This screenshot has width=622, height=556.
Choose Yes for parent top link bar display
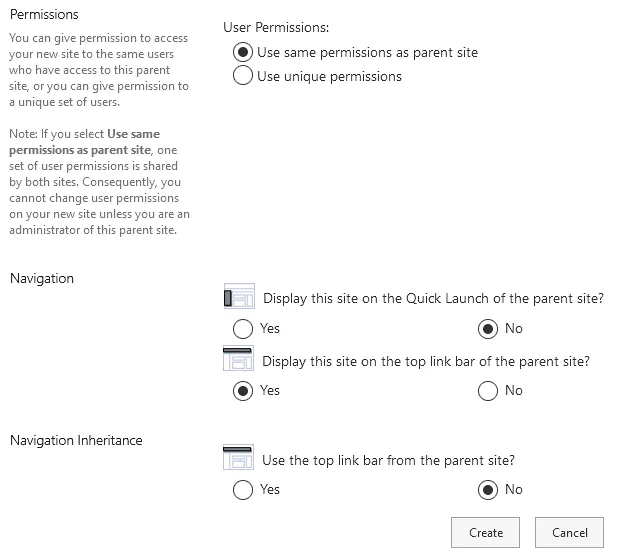tap(242, 390)
